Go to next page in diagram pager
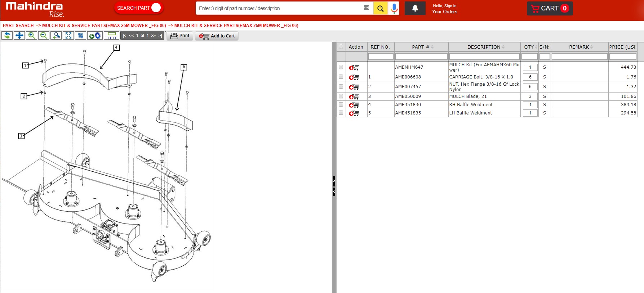Viewport: 644px width, 293px height. tap(153, 36)
